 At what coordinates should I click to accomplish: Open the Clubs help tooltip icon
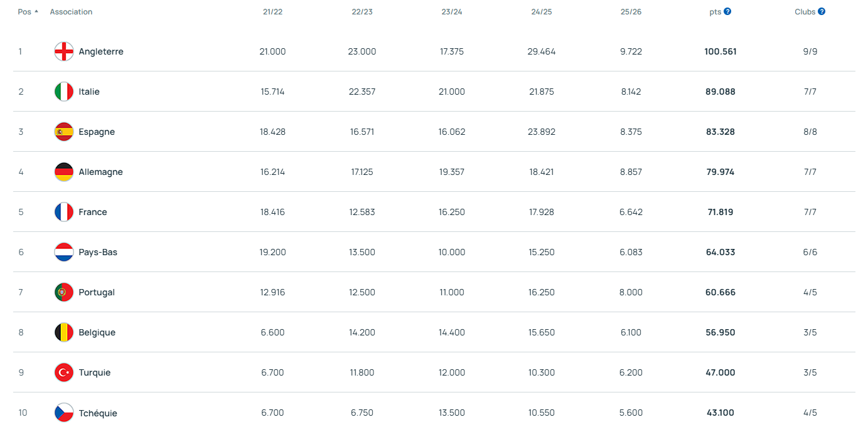(822, 12)
